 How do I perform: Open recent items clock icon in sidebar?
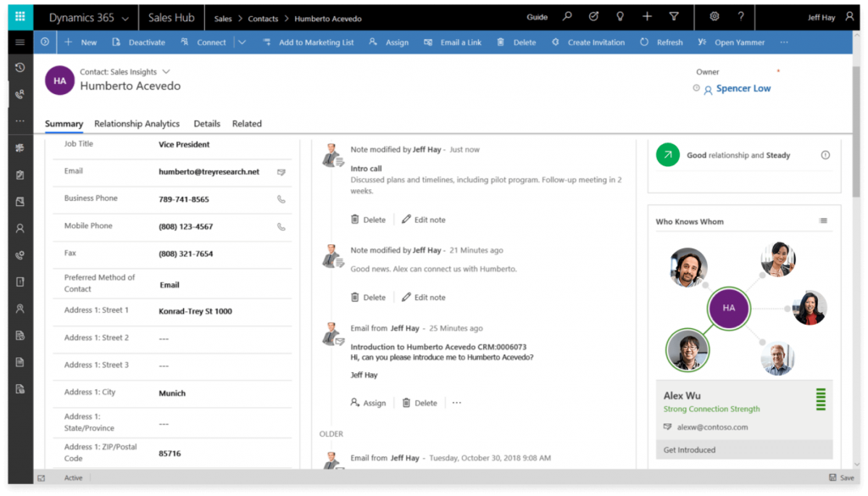[20, 68]
